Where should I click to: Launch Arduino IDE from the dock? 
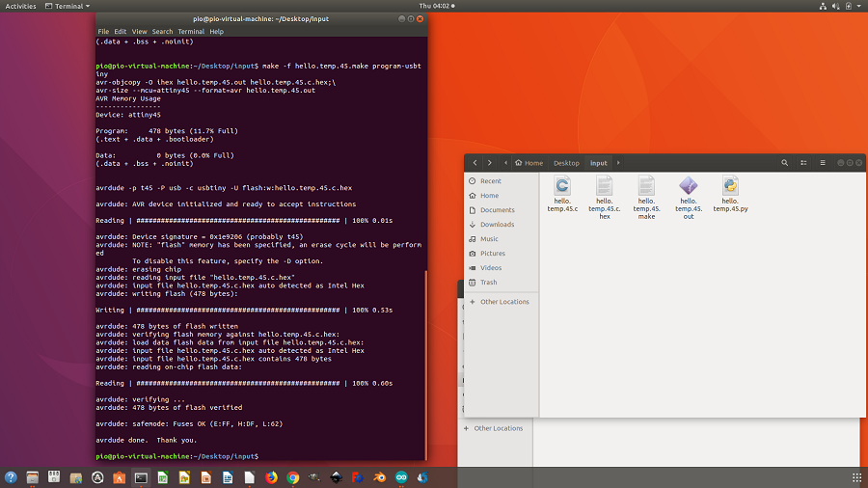coord(401,477)
